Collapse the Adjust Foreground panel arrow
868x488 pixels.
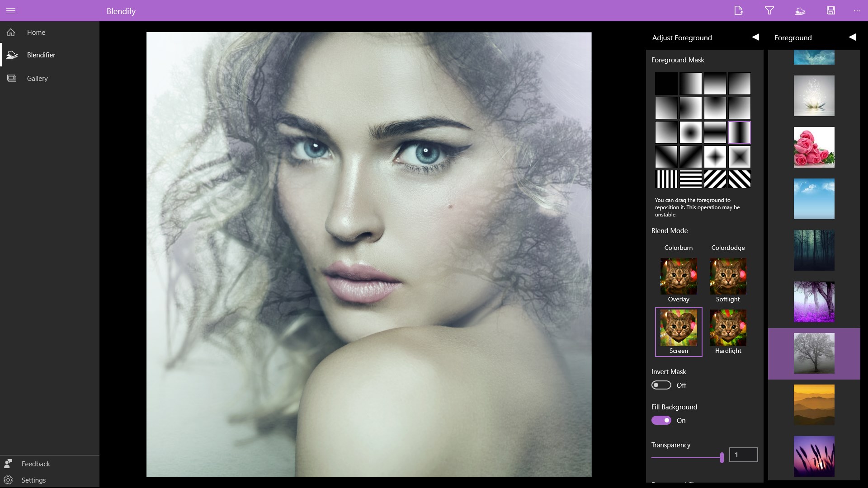click(755, 38)
